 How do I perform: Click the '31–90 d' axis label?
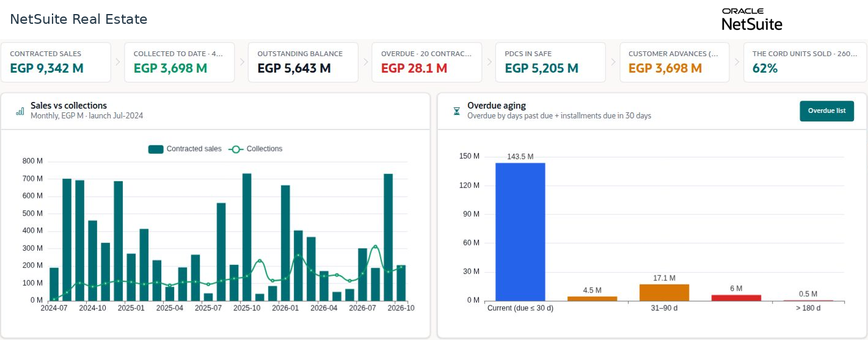tap(665, 308)
